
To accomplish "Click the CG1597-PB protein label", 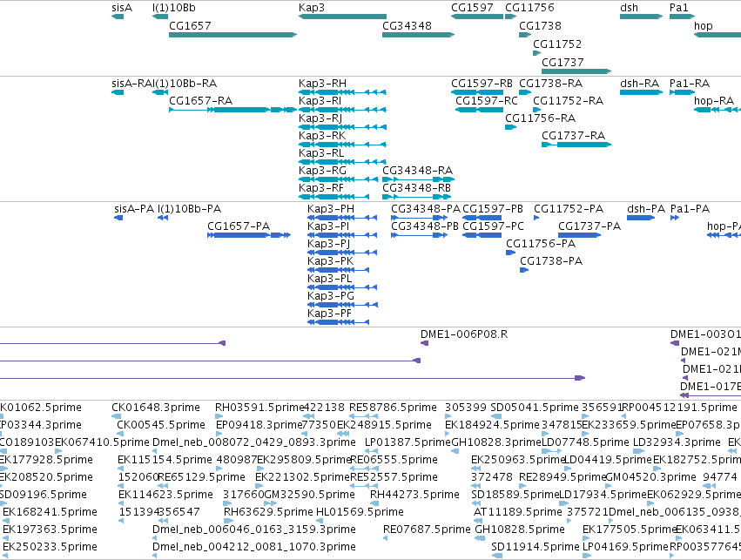I will pos(493,209).
